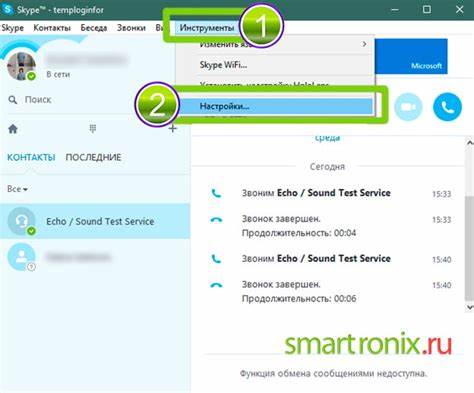Open the Беседа menu

pyautogui.click(x=94, y=28)
